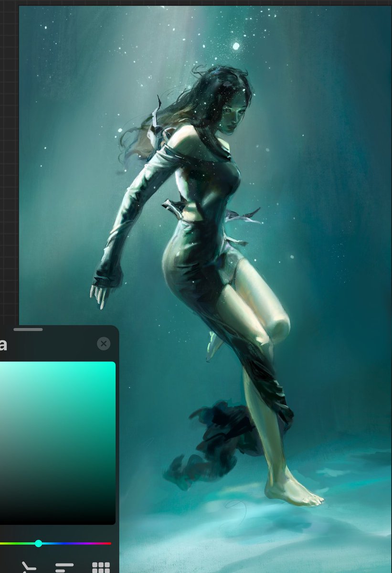This screenshot has height=573, width=392.
Task: Close the color picker panel
Action: pyautogui.click(x=103, y=343)
